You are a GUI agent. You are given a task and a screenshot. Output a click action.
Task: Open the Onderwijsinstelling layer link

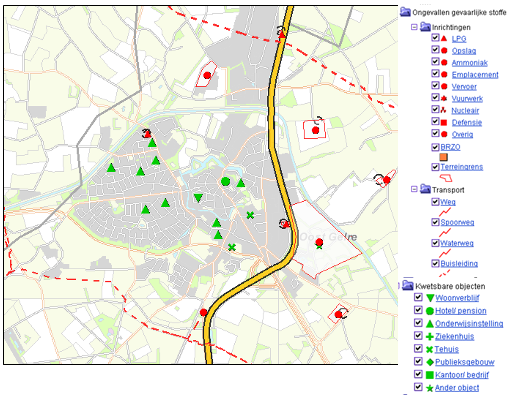click(x=469, y=324)
